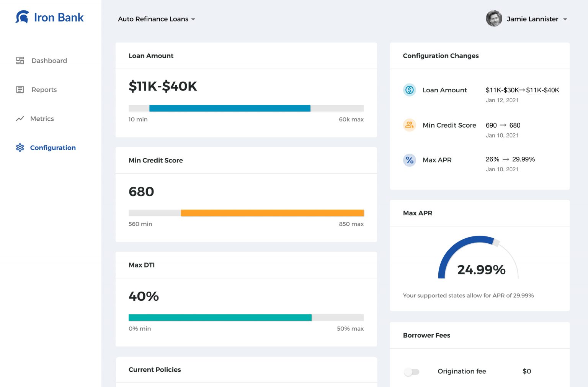Image resolution: width=588 pixels, height=387 pixels.
Task: Click the 690 → 680 change text
Action: 503,125
